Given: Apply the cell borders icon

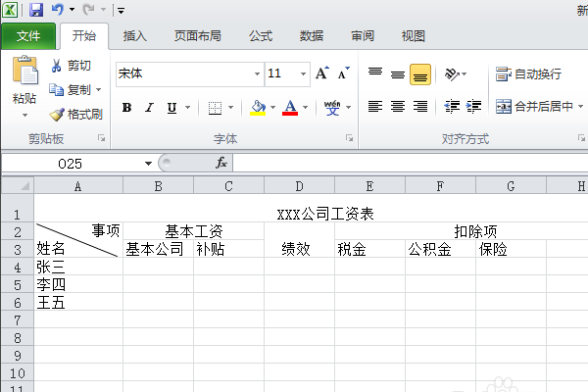Looking at the screenshot, I should (215, 108).
